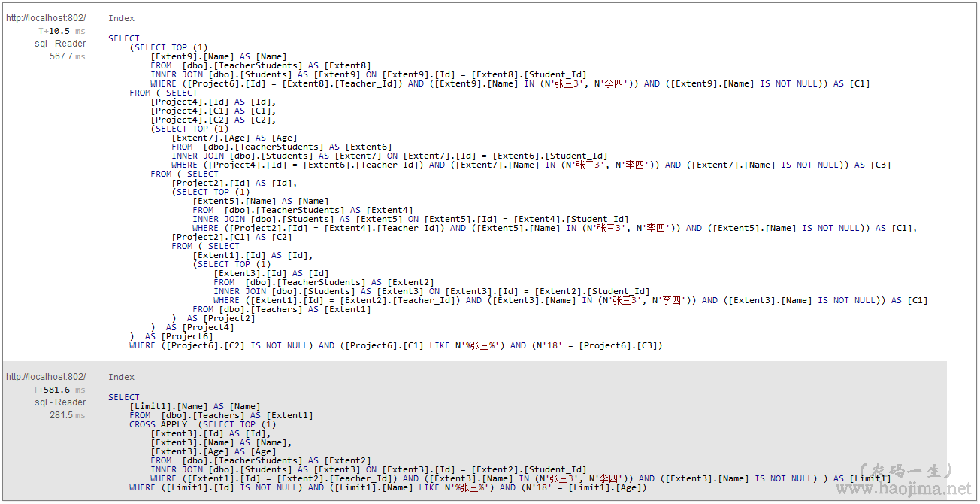This screenshot has width=980, height=504.
Task: Click the T+10.5 ms timing value
Action: 62,31
